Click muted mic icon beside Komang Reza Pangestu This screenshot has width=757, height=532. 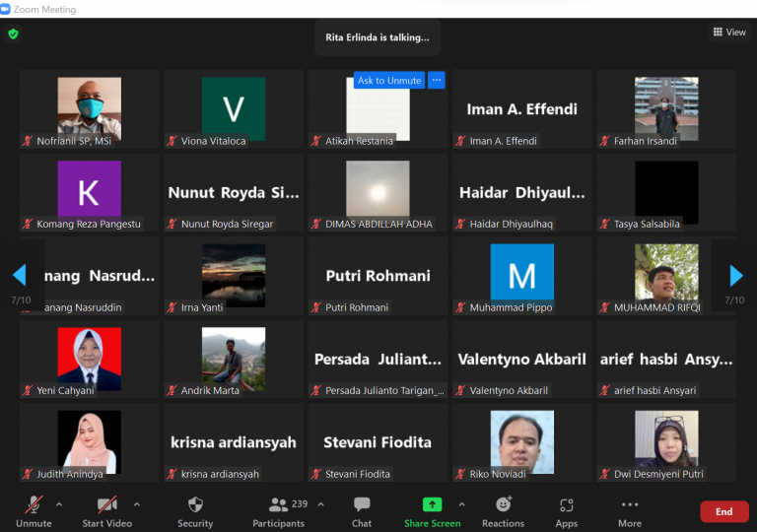point(28,224)
